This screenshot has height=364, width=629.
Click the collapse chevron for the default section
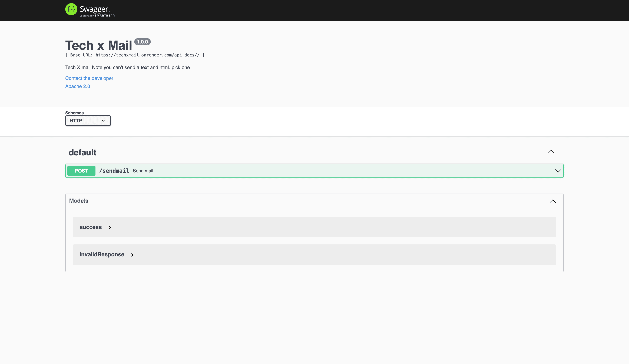point(551,152)
